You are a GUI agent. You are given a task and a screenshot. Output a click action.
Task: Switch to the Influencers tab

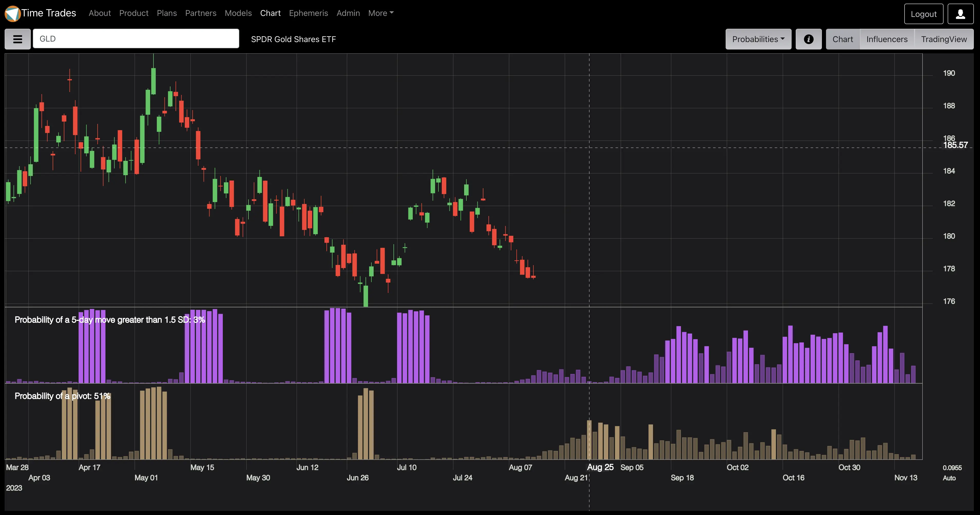(887, 39)
